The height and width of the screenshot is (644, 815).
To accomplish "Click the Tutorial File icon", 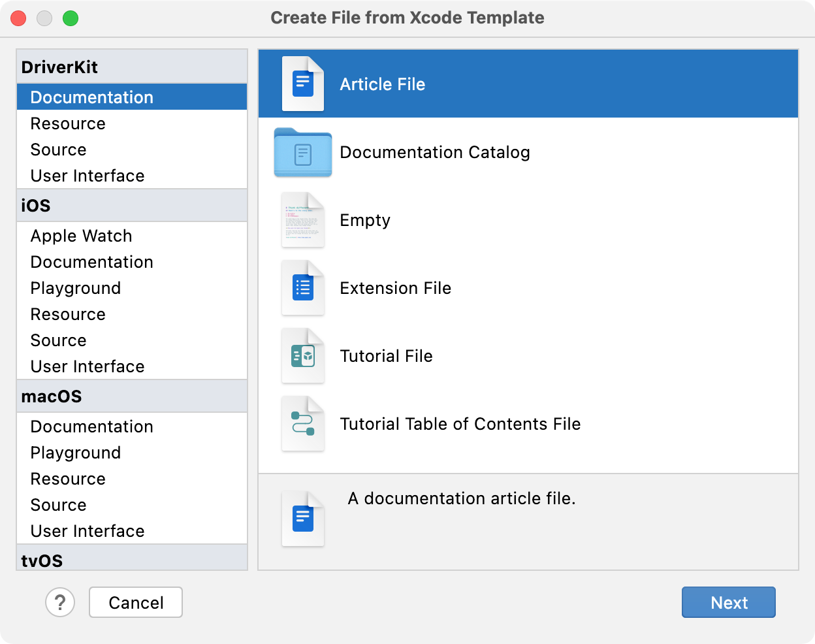I will point(302,356).
